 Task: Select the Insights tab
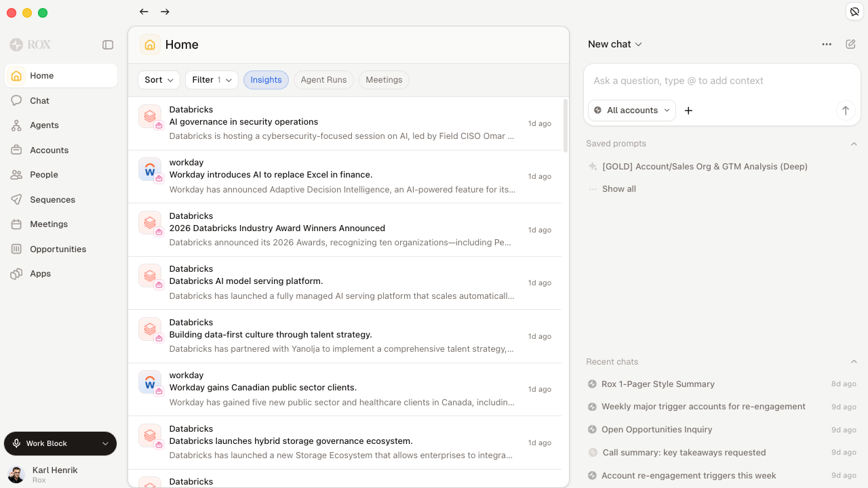click(x=266, y=80)
